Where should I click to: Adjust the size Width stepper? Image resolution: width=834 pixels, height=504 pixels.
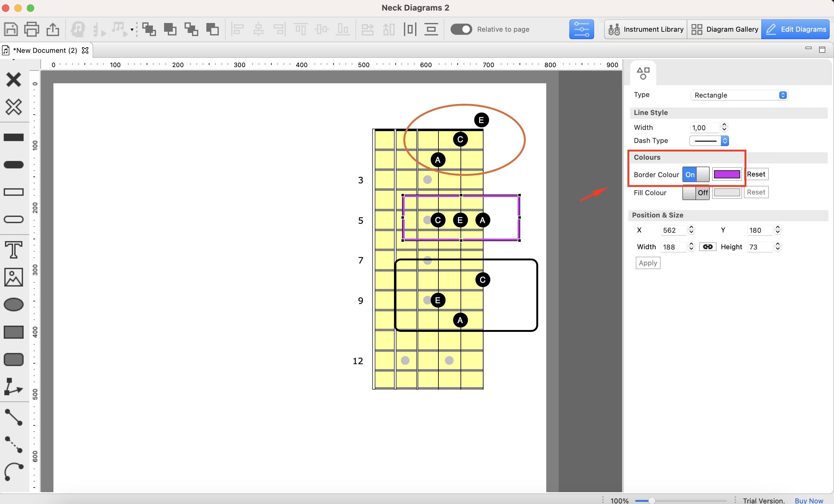click(691, 246)
